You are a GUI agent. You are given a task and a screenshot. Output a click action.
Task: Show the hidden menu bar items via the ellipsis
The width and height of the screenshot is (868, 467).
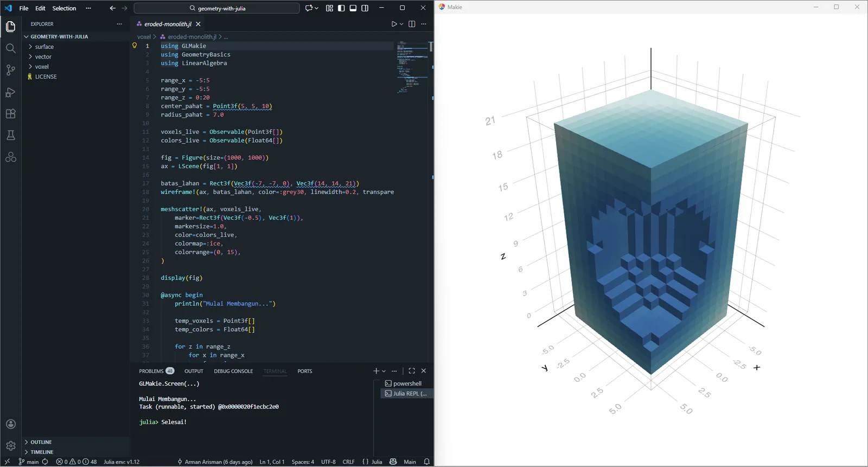(x=88, y=8)
